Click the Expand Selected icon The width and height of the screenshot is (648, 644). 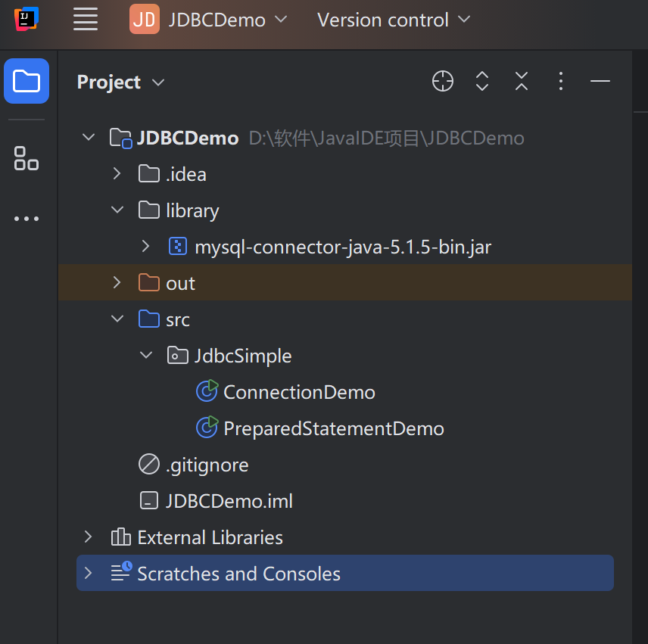click(482, 81)
